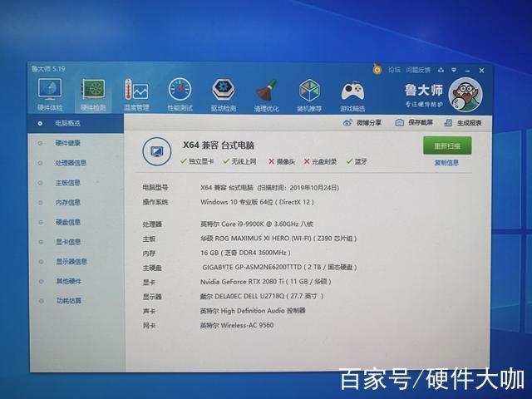Click the Windows 10 专业版 64位 text
Viewport: 532px width, 399px height.
257,202
